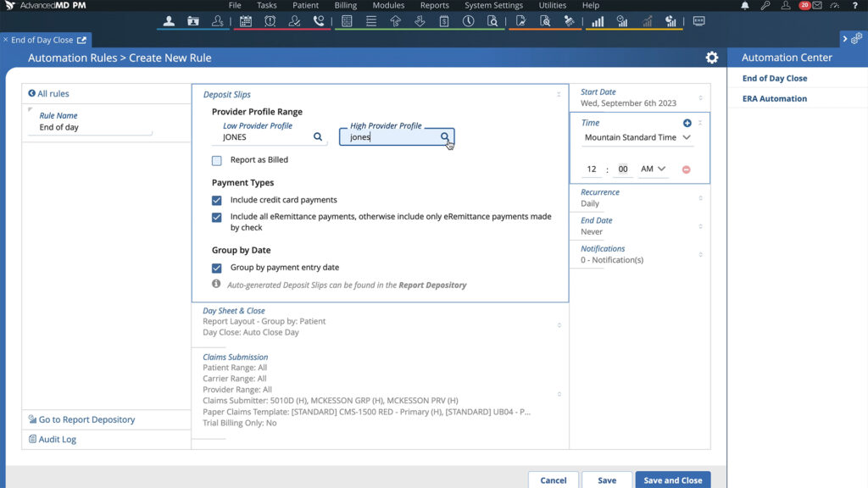Click the patient person icon in toolbar

pos(169,21)
